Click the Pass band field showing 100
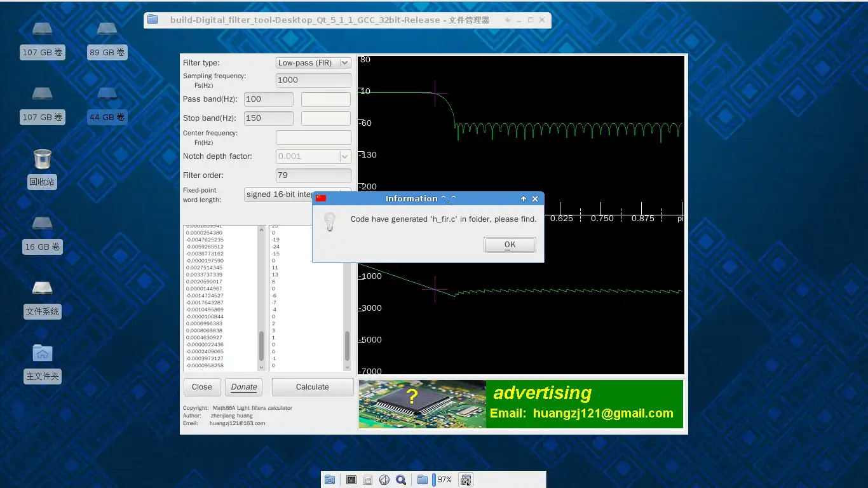The image size is (868, 488). [x=269, y=99]
